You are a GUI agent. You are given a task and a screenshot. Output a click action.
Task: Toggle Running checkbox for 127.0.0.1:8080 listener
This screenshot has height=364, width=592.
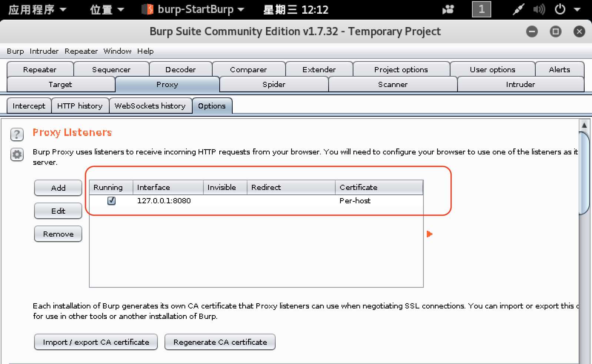[111, 201]
